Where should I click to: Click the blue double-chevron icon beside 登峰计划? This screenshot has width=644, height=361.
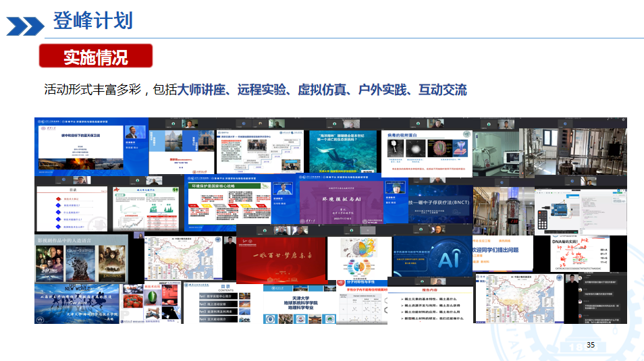click(25, 26)
